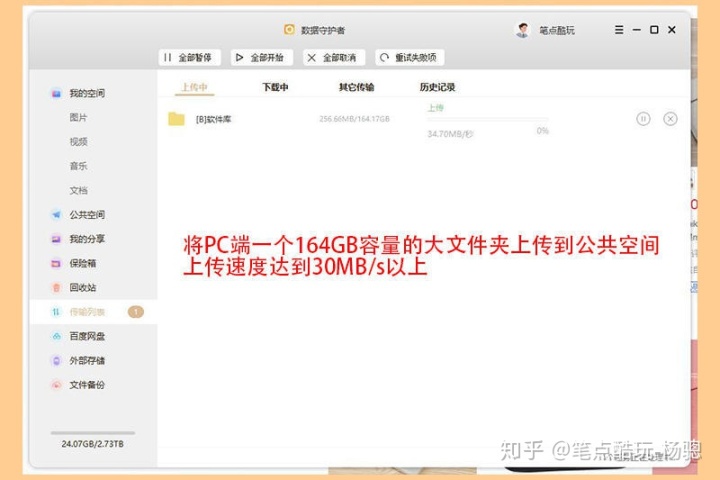Switch to 上传中 tab

tap(194, 87)
